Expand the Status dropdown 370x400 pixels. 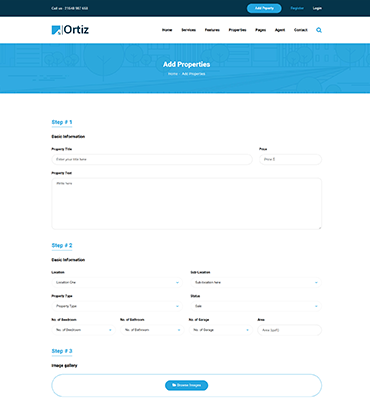coord(256,306)
